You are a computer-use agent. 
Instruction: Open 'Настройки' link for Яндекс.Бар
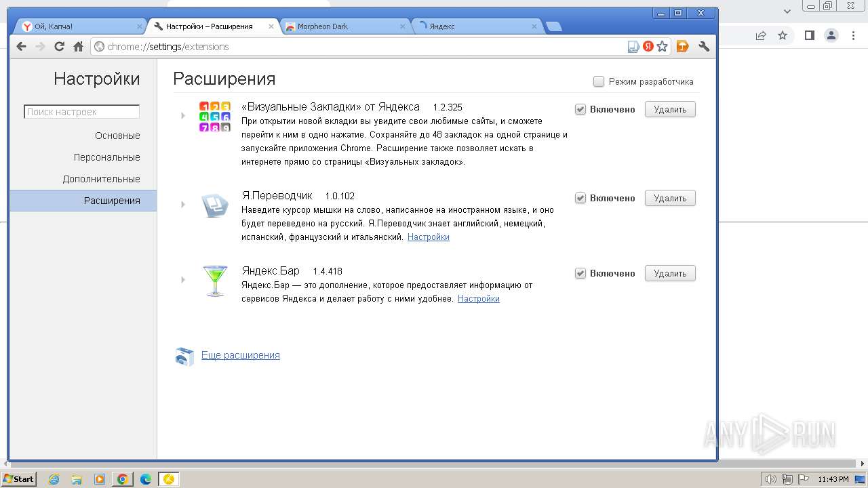click(479, 299)
